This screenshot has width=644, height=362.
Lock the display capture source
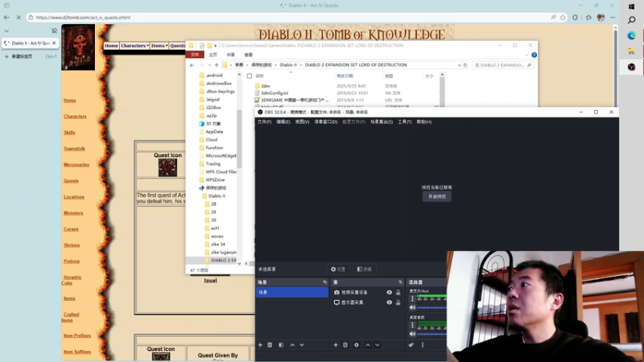tap(398, 302)
